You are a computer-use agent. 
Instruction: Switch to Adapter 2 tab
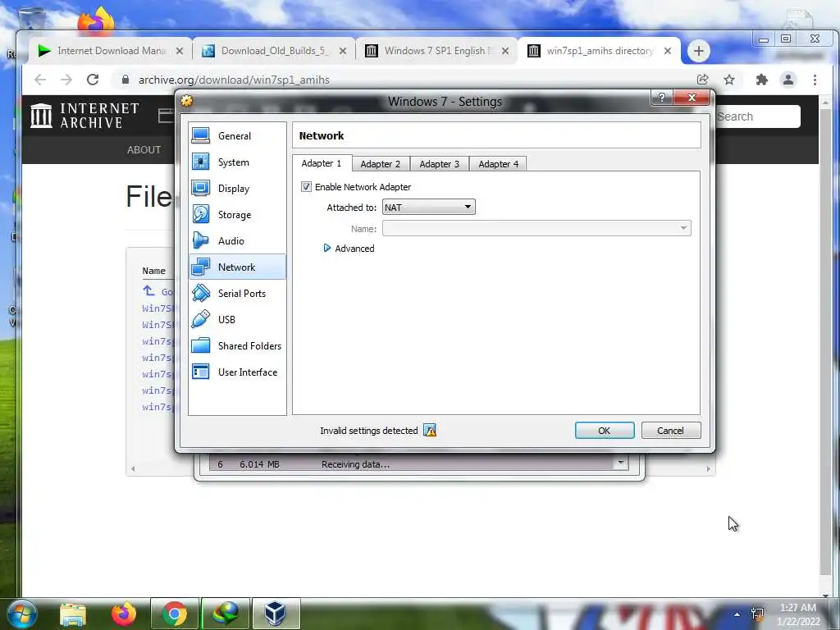click(x=381, y=164)
